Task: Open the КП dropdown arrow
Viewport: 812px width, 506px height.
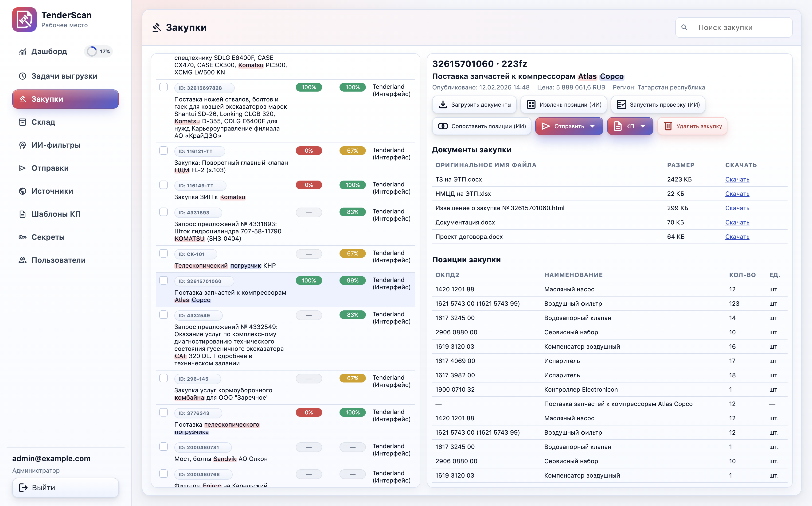Action: coord(643,126)
